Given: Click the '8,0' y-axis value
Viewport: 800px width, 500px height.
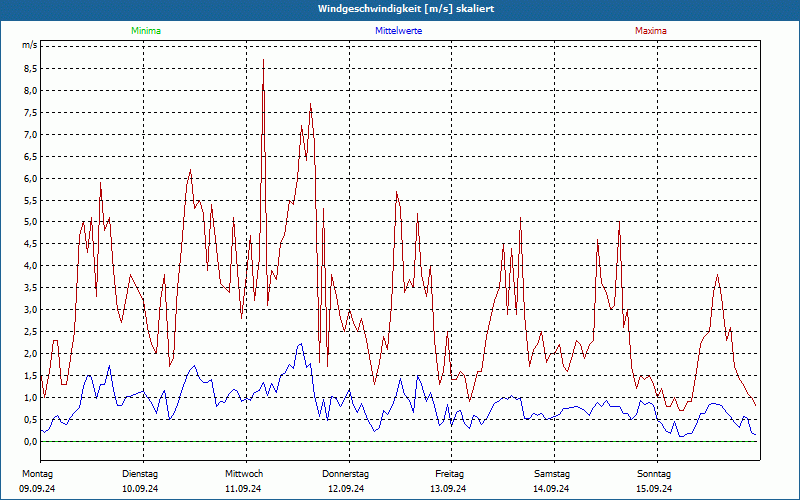Looking at the screenshot, I should (x=30, y=91).
